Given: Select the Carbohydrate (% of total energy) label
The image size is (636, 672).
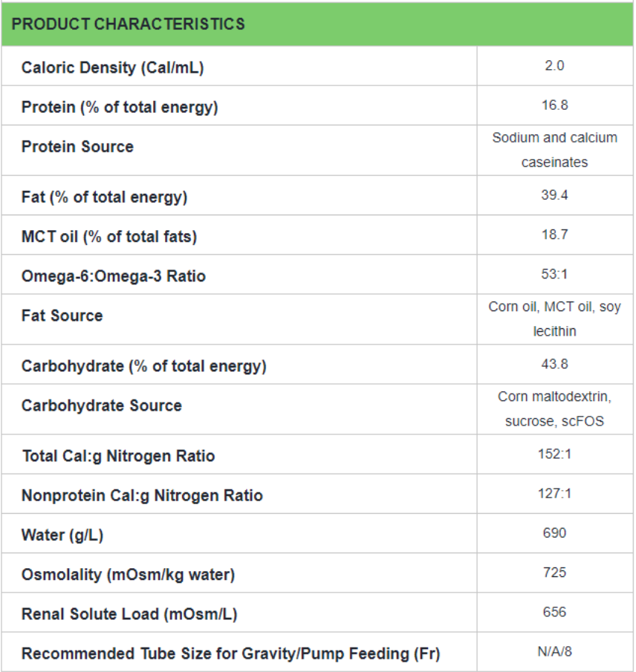Looking at the screenshot, I should 143,366.
